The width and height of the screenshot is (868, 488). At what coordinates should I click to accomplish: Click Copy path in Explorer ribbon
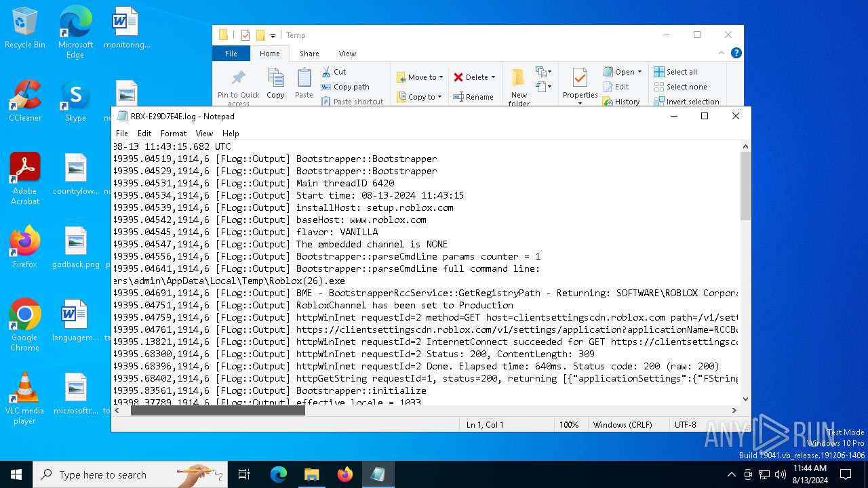pyautogui.click(x=345, y=87)
